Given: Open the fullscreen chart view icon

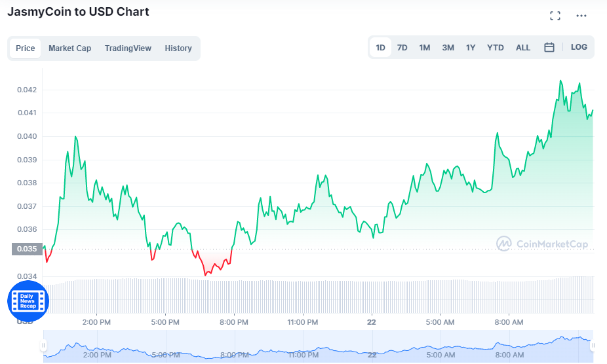Looking at the screenshot, I should tap(555, 16).
